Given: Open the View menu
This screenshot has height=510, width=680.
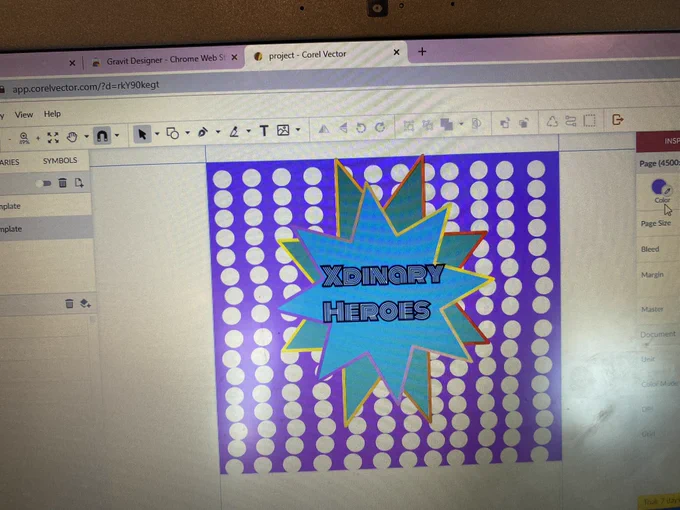Looking at the screenshot, I should pos(24,115).
